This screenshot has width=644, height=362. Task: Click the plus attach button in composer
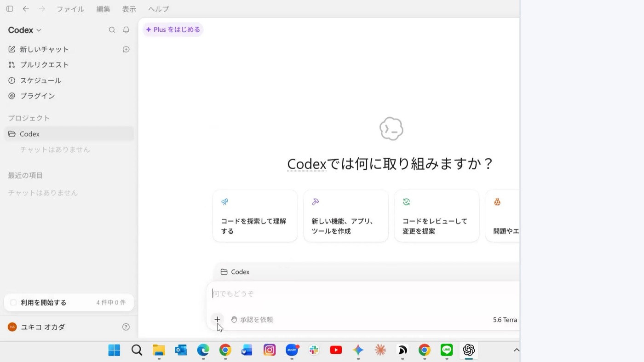coord(217,319)
